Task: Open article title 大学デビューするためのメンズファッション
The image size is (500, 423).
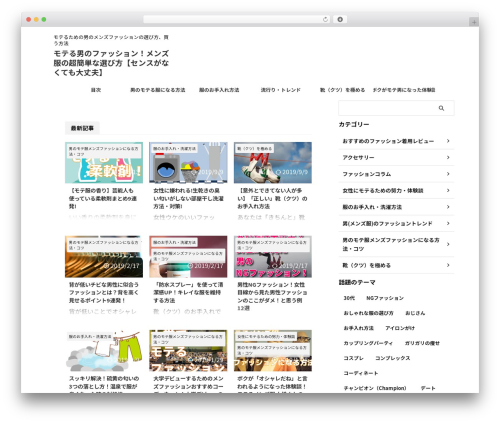Action: tap(188, 384)
